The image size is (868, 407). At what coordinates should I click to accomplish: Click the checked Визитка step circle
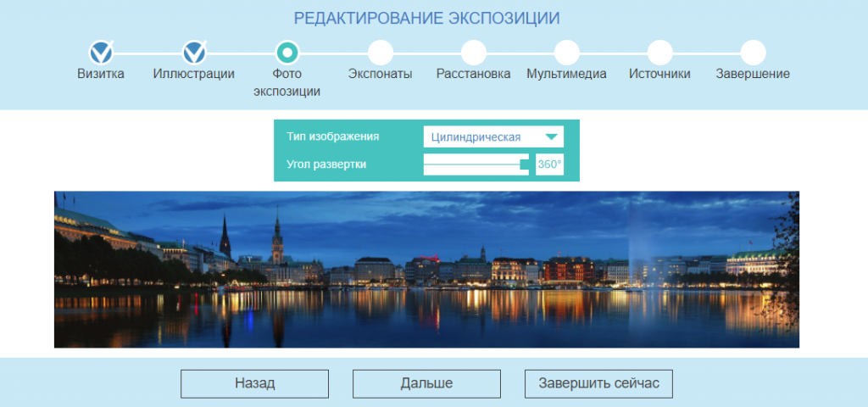(x=101, y=53)
